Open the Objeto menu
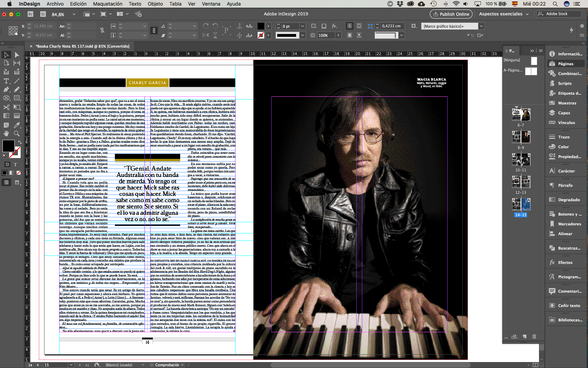 pos(155,4)
